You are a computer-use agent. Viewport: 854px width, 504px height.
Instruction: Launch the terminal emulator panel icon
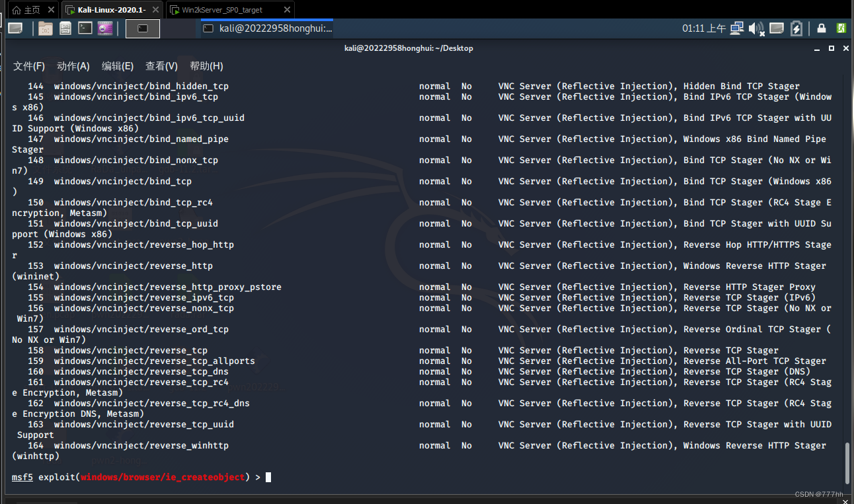(x=85, y=28)
